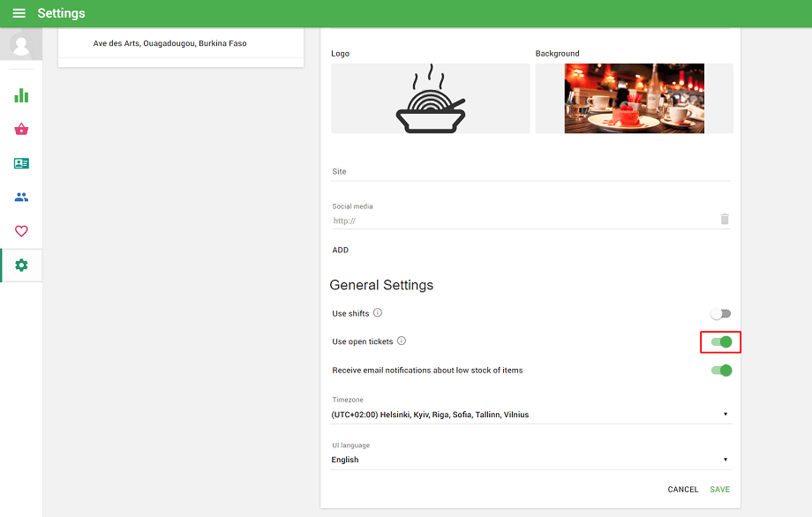The image size is (812, 517).
Task: Click the user profile avatar
Action: pyautogui.click(x=21, y=44)
